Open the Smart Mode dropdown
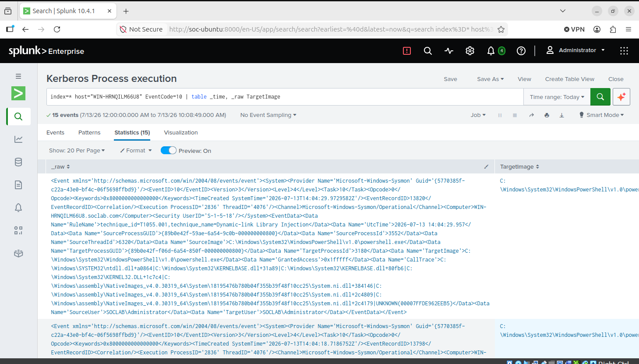Screen dimensions: 639x364 click(601, 115)
